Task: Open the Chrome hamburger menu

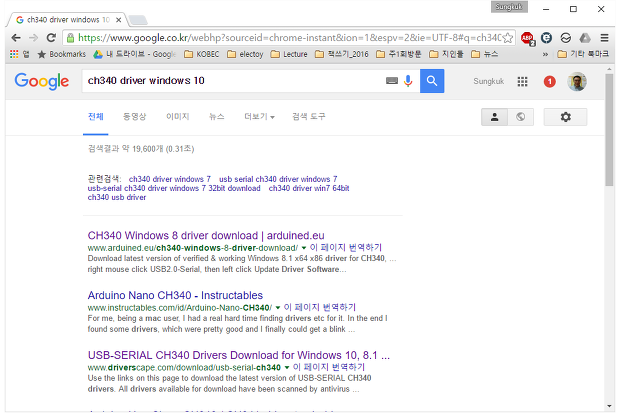Action: pos(604,38)
